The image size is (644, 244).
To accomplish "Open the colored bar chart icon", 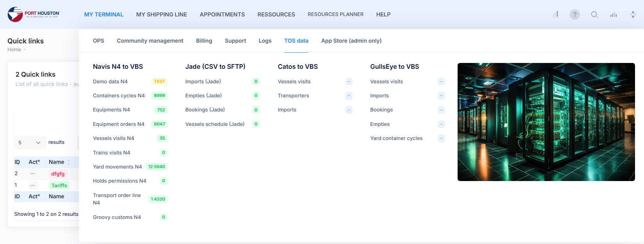I will coord(555,14).
